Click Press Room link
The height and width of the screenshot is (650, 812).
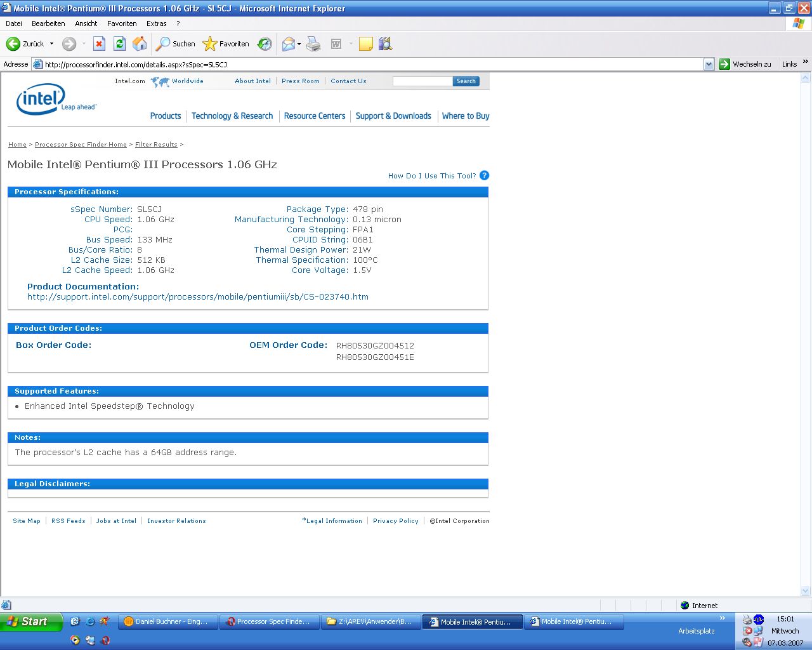pyautogui.click(x=301, y=81)
